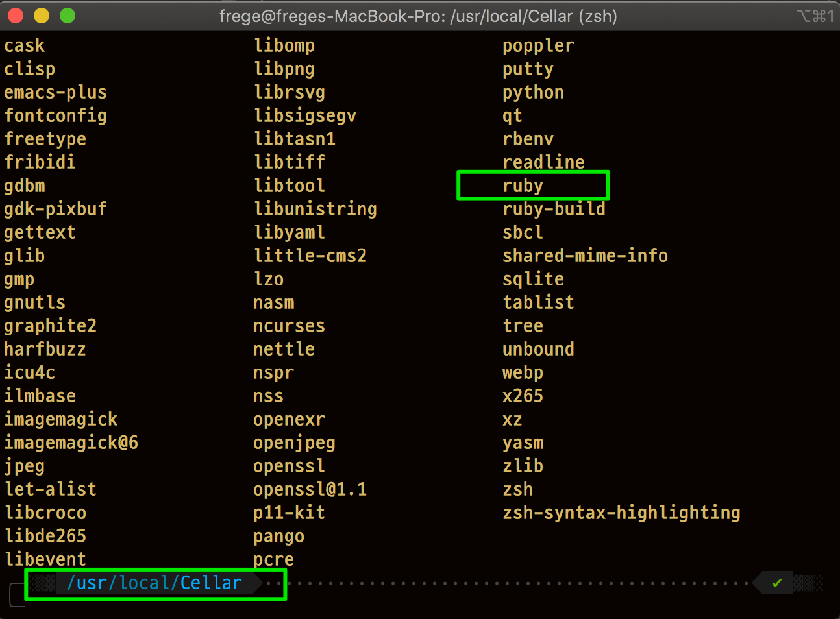The width and height of the screenshot is (840, 619).
Task: Click the ruby-build entry in listing
Action: coord(554,210)
